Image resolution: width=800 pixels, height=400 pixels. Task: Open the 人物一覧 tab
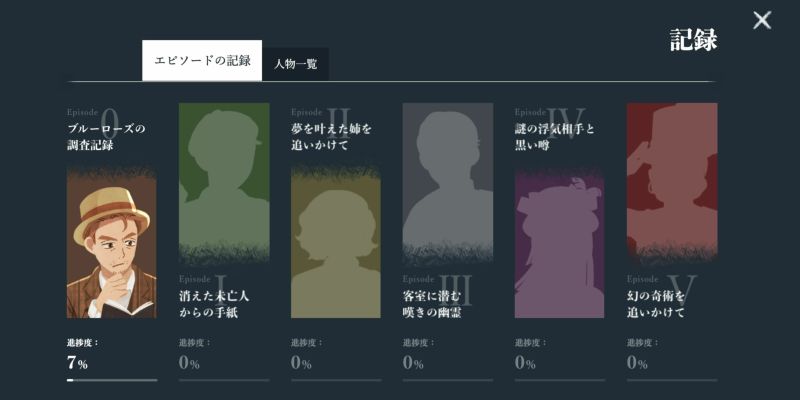(296, 64)
